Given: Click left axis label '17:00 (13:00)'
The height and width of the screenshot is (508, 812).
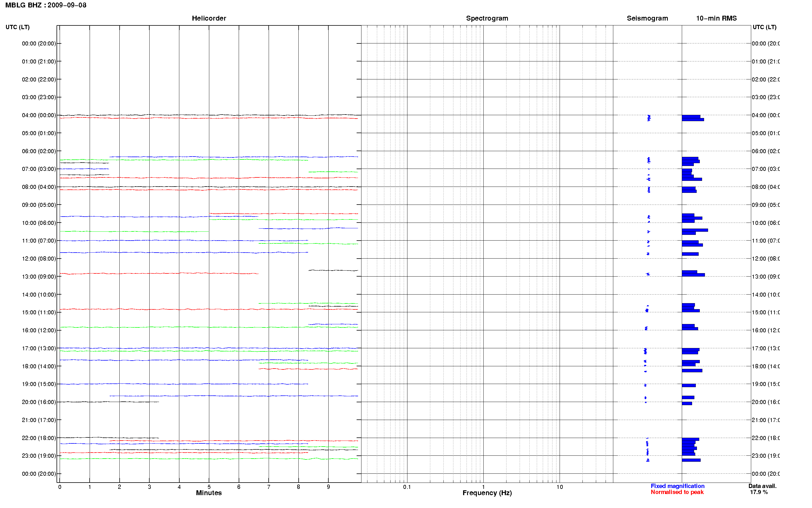Looking at the screenshot, I should click(39, 348).
